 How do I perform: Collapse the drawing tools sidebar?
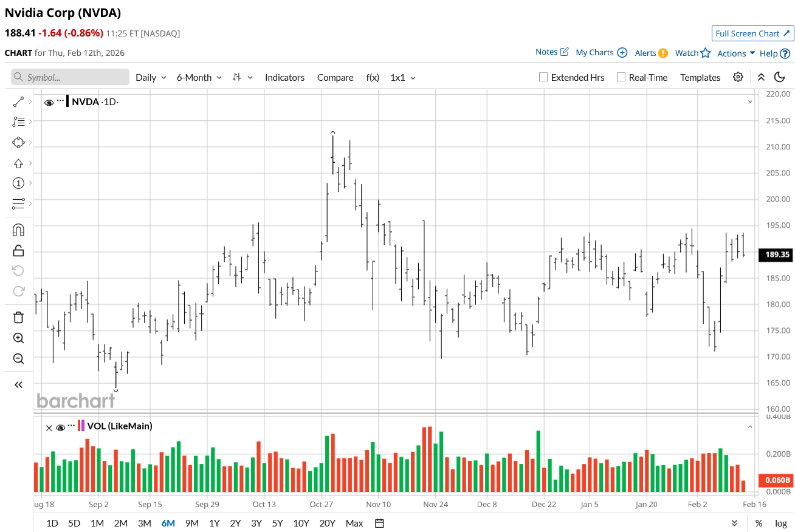click(x=18, y=384)
